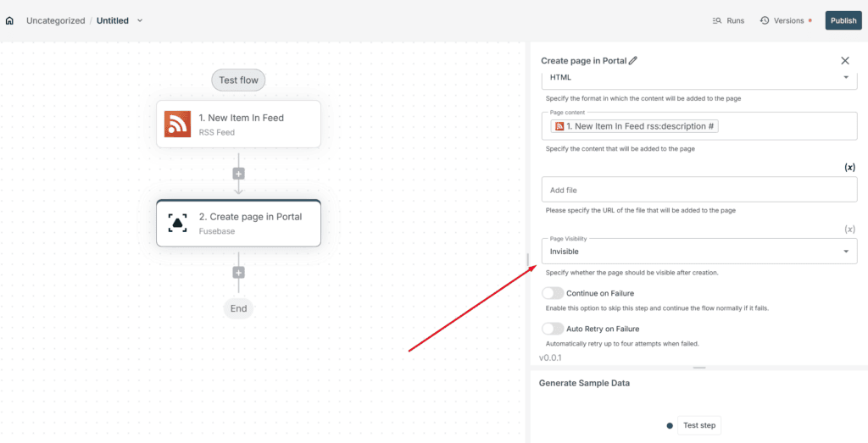The width and height of the screenshot is (868, 443).
Task: Expand the Untitled flow name chevron
Action: pyautogui.click(x=140, y=20)
